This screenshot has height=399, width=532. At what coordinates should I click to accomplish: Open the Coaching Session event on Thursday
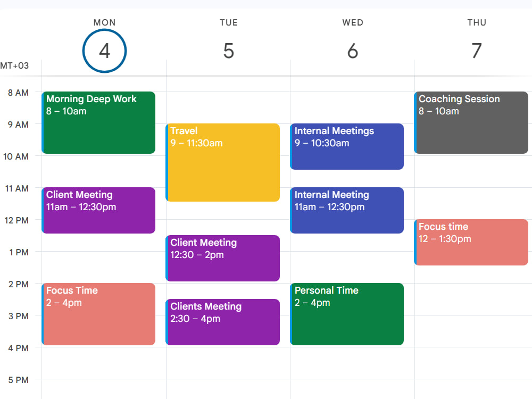coord(471,122)
